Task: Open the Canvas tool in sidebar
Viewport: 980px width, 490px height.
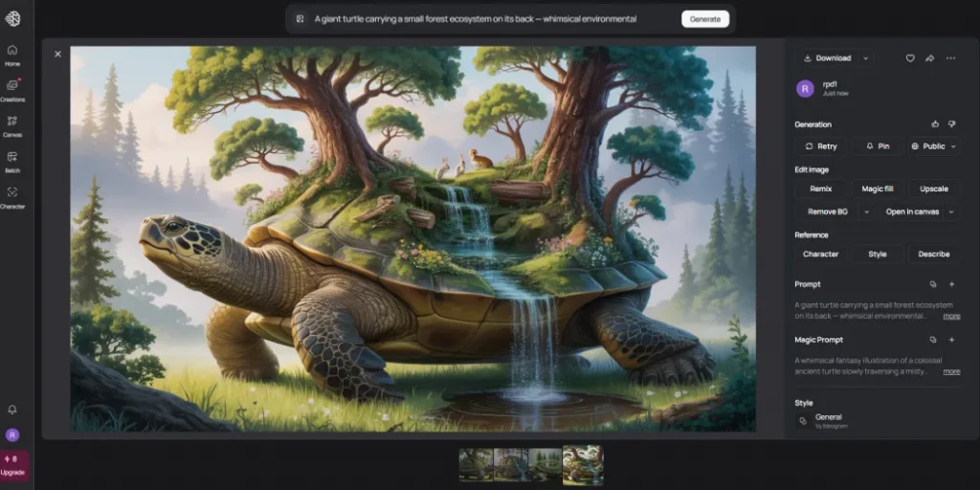Action: [12, 125]
